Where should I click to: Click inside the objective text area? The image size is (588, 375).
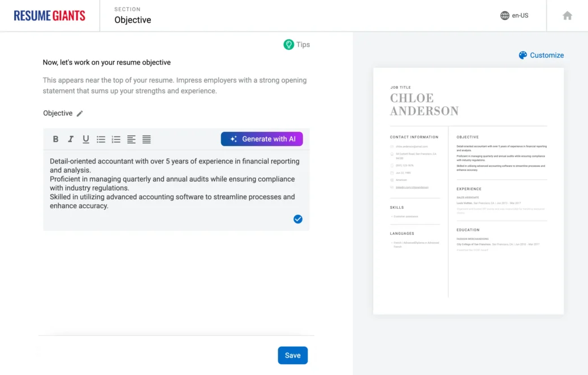[175, 184]
